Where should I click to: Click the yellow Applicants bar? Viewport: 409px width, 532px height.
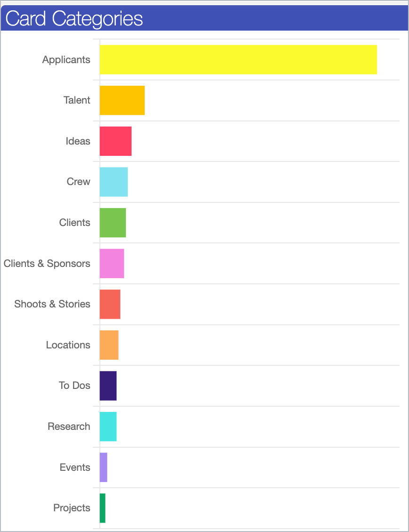(x=238, y=60)
